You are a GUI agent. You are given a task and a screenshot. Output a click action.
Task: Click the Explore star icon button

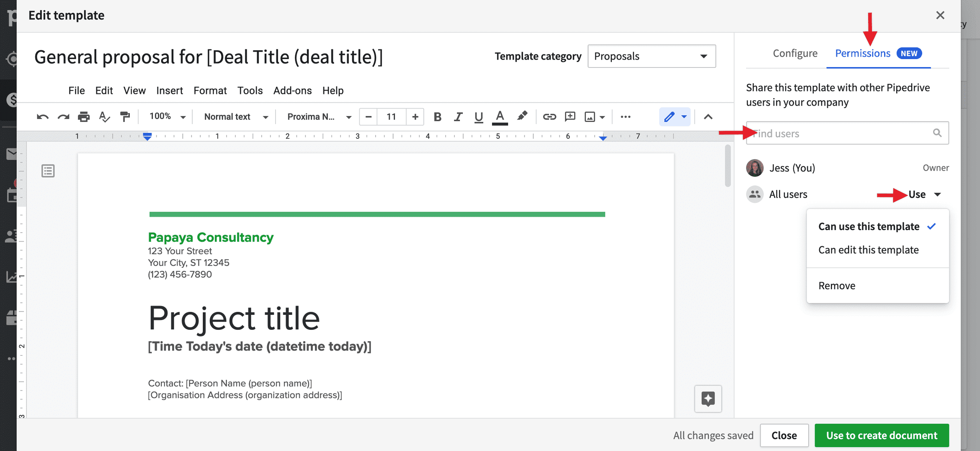click(708, 399)
